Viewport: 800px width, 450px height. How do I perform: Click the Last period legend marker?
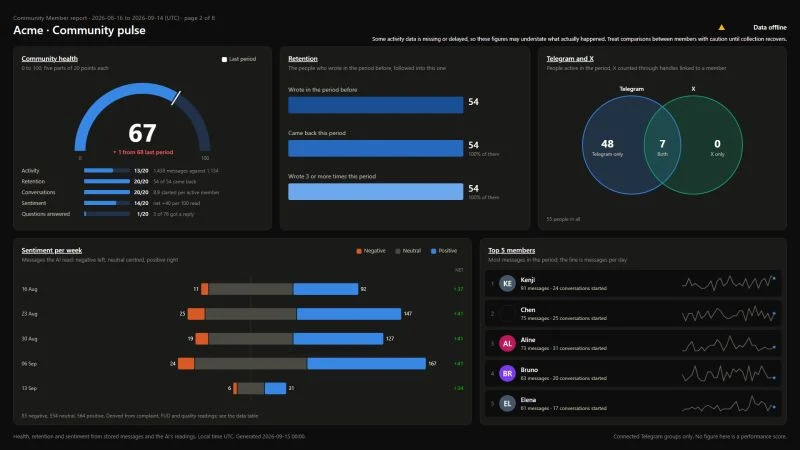[224, 59]
